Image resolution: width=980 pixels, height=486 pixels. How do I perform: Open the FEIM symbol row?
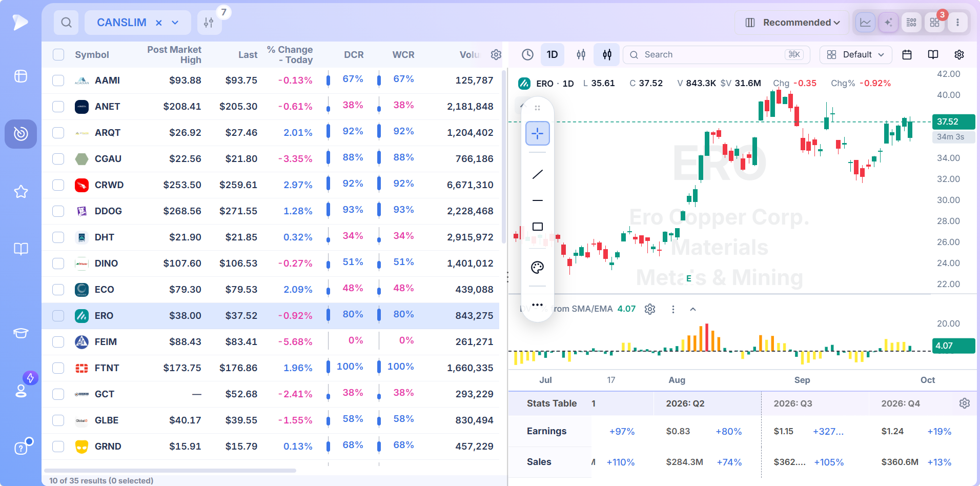click(x=271, y=342)
